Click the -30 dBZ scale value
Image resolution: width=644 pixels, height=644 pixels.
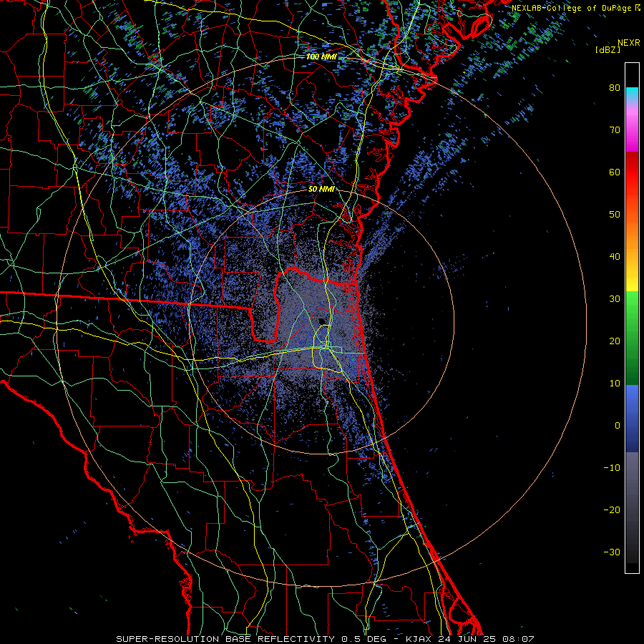click(x=612, y=552)
